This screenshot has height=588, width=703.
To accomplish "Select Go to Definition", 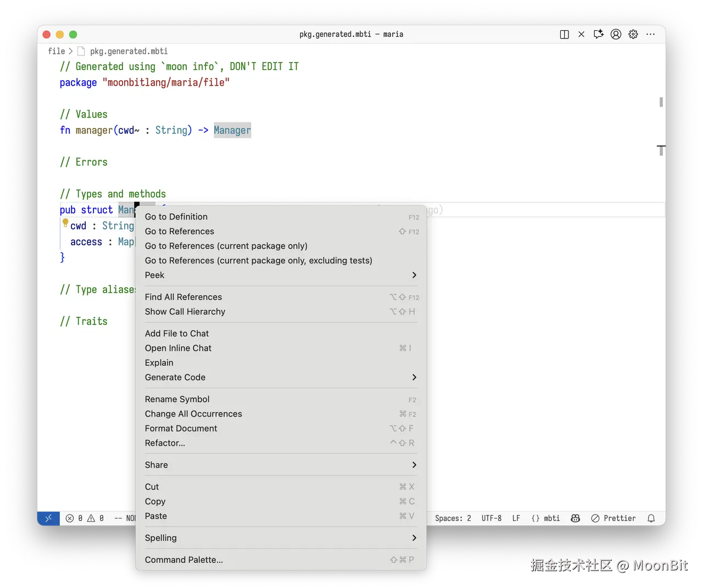I will point(281,217).
